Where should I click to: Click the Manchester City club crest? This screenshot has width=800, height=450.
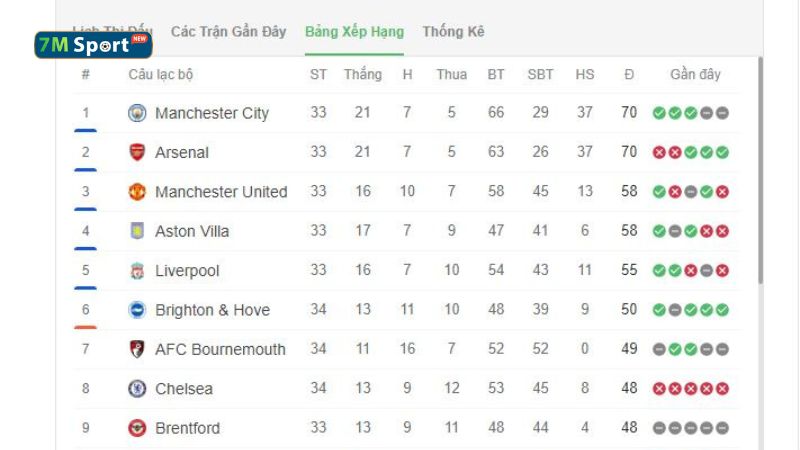coord(137,113)
